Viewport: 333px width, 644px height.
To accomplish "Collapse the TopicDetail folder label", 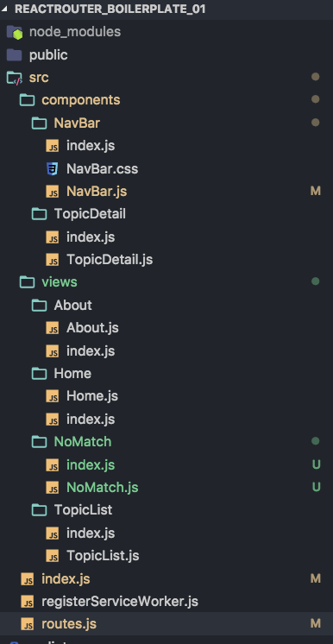I will (x=90, y=214).
